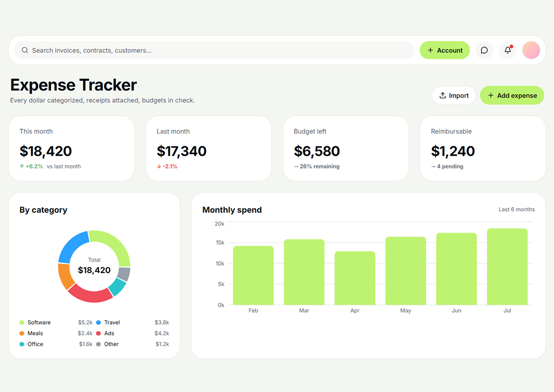Select the Reimbursable card
554x392 pixels.
483,148
